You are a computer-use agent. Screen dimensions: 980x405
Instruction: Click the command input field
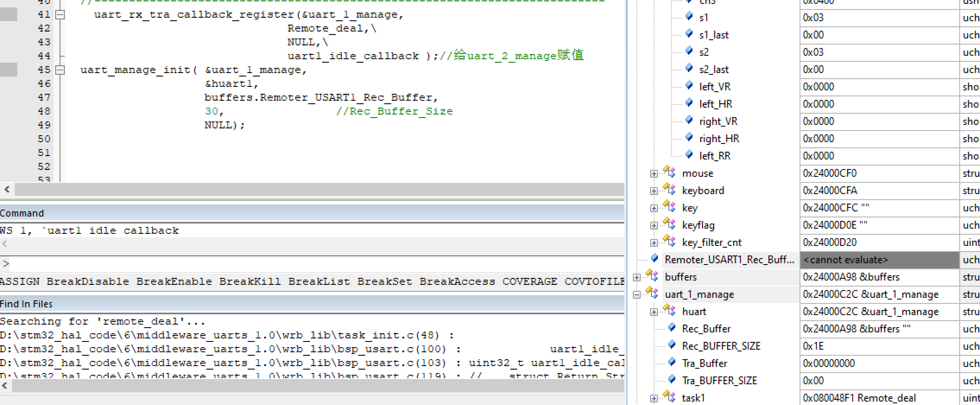[173, 264]
